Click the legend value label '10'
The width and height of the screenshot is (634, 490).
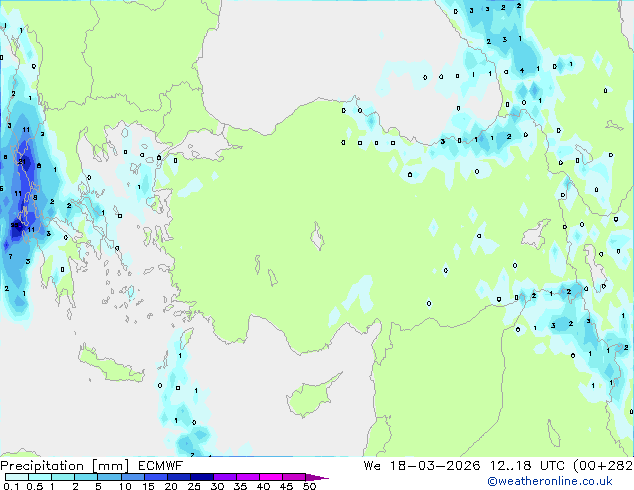click(x=125, y=486)
